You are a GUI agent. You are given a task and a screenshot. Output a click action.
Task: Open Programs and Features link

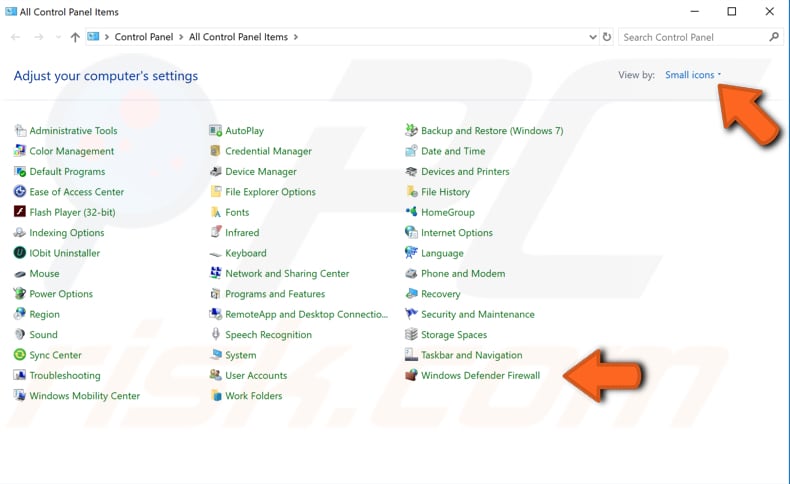pyautogui.click(x=275, y=294)
